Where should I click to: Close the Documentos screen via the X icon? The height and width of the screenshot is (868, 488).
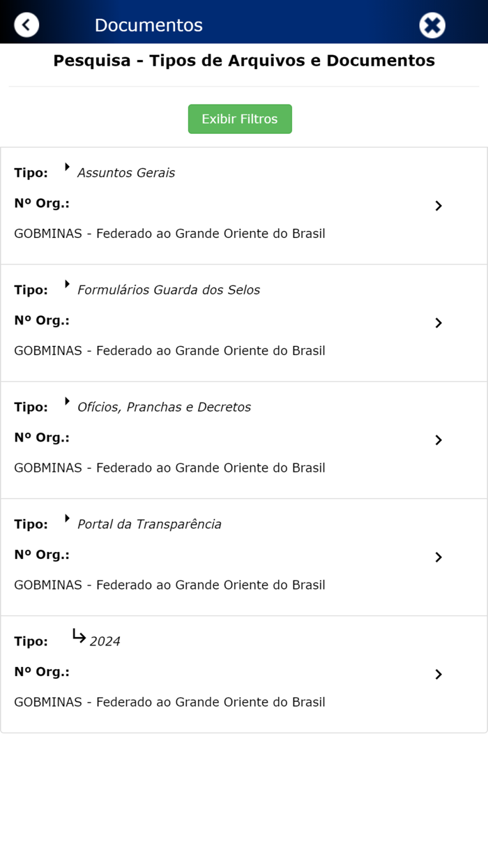[432, 24]
